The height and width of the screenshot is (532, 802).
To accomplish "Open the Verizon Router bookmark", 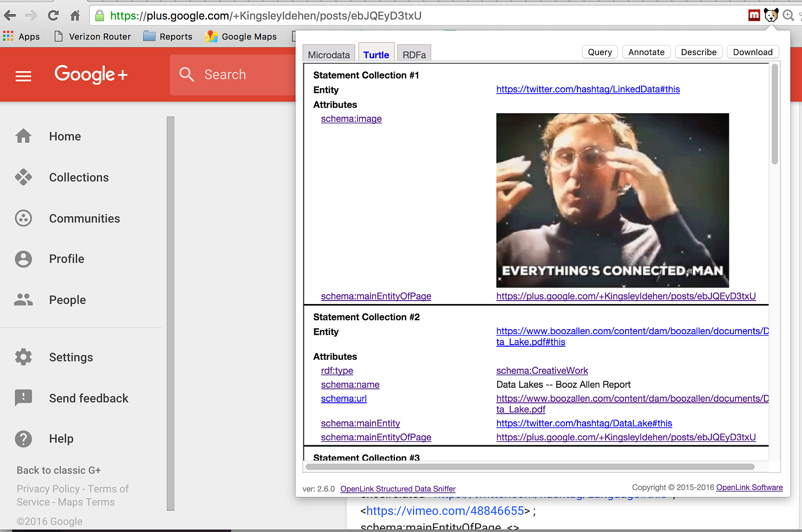I will pyautogui.click(x=93, y=37).
